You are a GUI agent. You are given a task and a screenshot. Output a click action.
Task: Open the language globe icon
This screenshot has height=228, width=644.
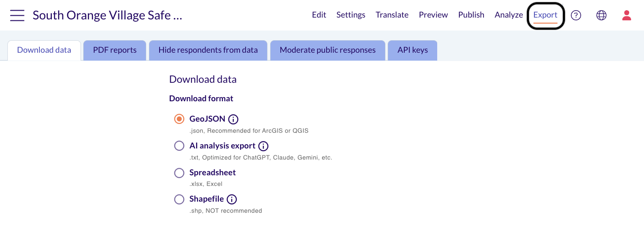point(601,15)
